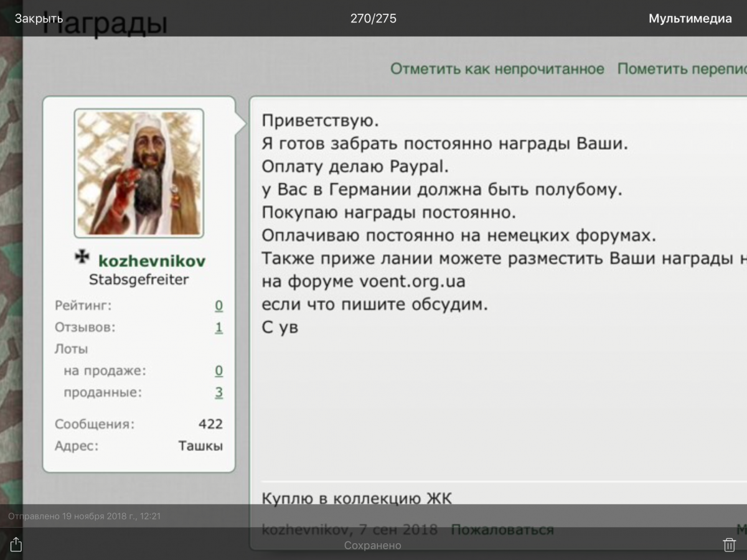This screenshot has height=560, width=747.
Task: Tap the Закрыть button in the viewer
Action: pyautogui.click(x=39, y=19)
